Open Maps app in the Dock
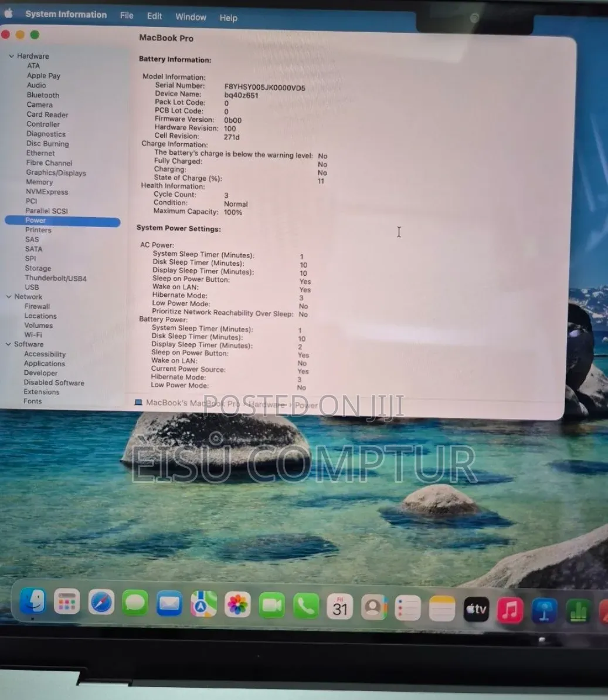Image resolution: width=608 pixels, height=700 pixels. coord(203,604)
